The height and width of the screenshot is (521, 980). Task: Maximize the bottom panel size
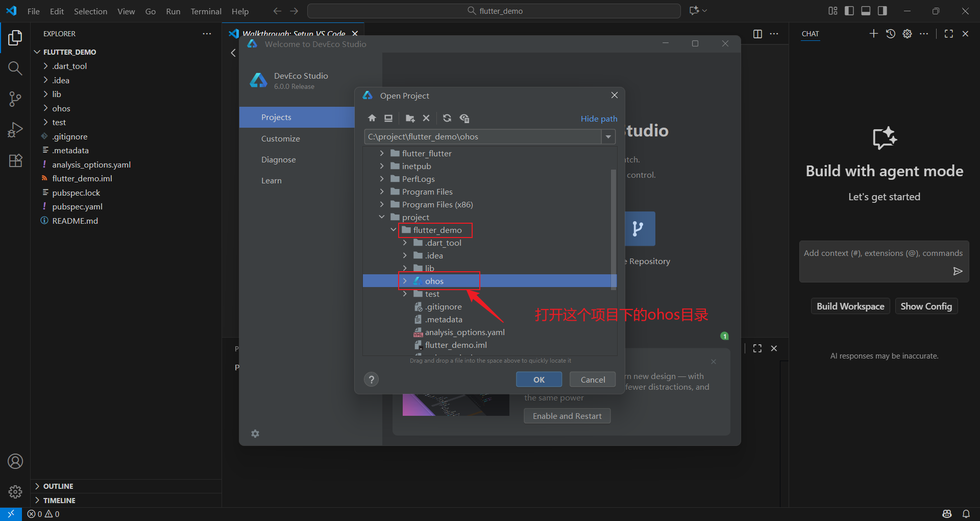pos(757,348)
